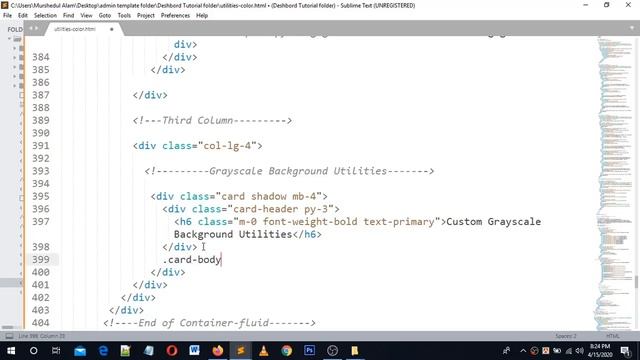The width and height of the screenshot is (640, 360).
Task: Click the Third Column comment
Action: click(212, 120)
